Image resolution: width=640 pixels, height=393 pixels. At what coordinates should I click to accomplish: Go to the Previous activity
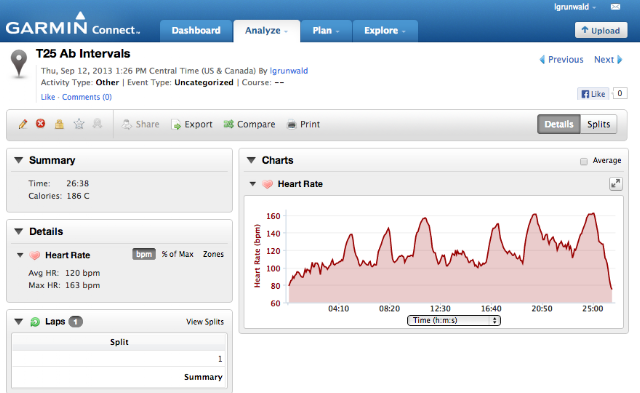coord(561,60)
